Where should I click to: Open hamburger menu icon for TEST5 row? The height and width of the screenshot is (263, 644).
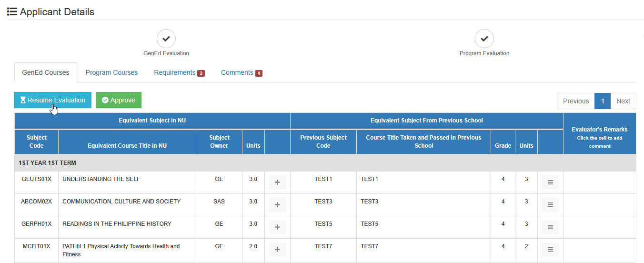[550, 227]
